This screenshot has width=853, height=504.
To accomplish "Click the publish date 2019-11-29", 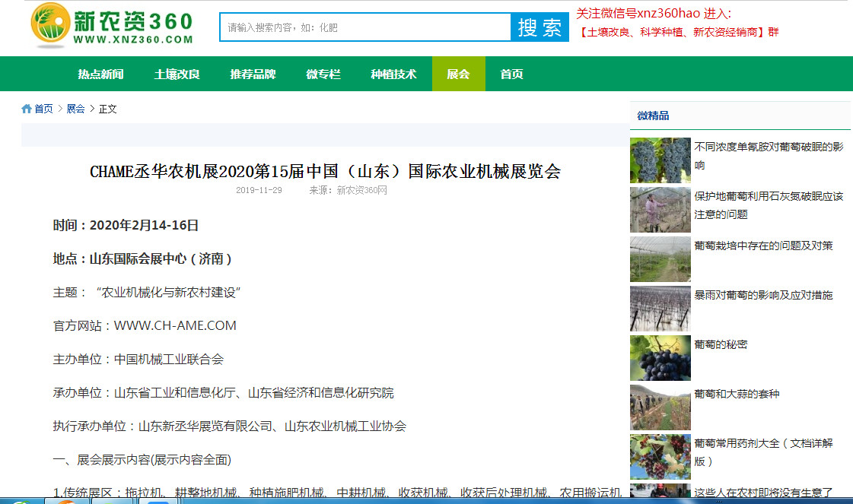I will click(x=259, y=190).
